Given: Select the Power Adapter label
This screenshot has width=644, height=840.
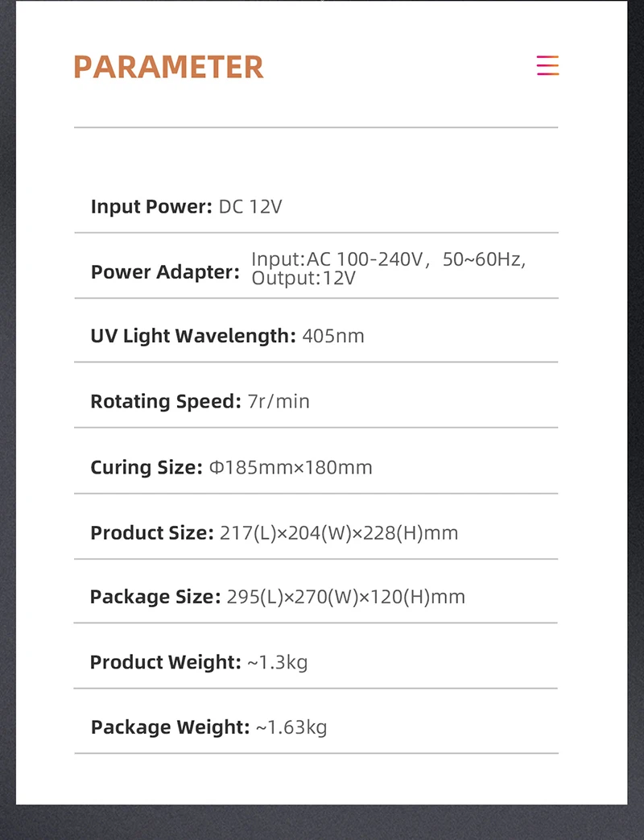Looking at the screenshot, I should pos(165,272).
